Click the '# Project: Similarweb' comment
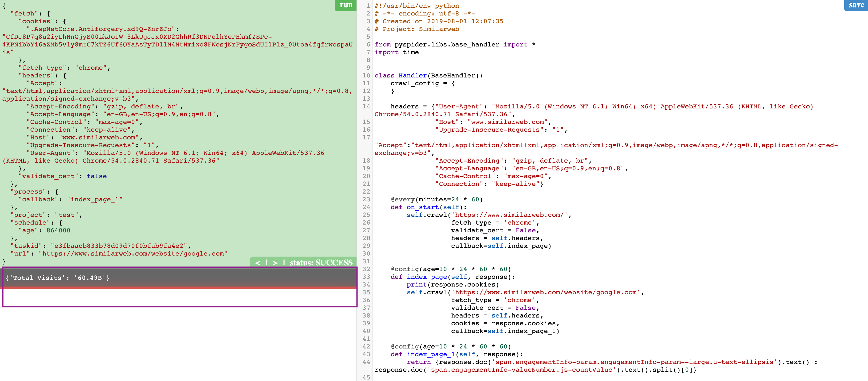Viewport: 868px width, 381px height. pos(417,29)
